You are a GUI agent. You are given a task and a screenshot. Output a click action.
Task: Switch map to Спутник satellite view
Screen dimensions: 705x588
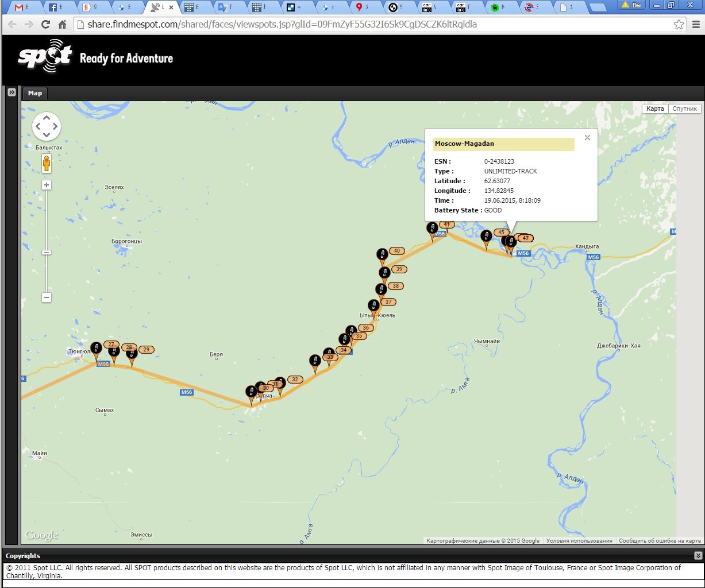(x=684, y=109)
